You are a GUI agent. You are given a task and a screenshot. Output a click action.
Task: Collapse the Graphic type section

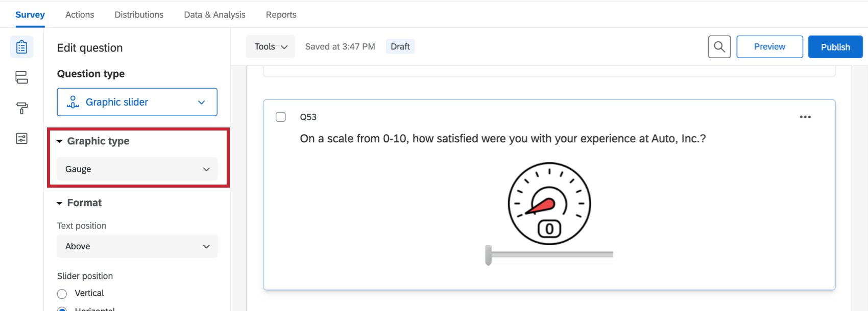(60, 141)
